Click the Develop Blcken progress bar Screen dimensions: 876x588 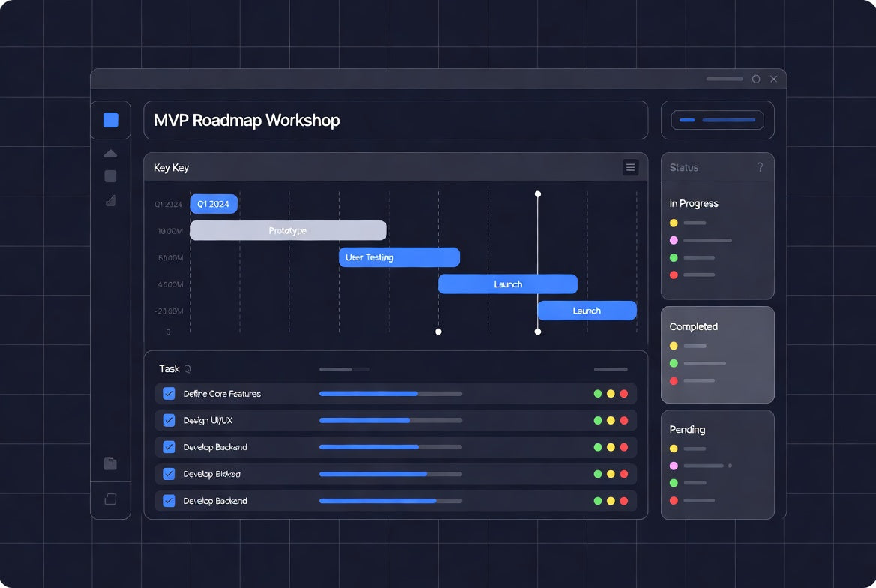coord(391,474)
